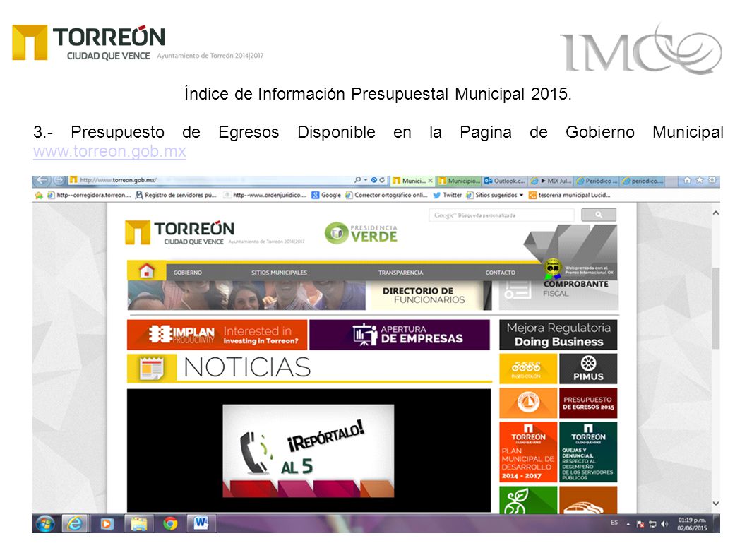
Task: Click the Refresh icon in the address bar
Action: (x=382, y=180)
